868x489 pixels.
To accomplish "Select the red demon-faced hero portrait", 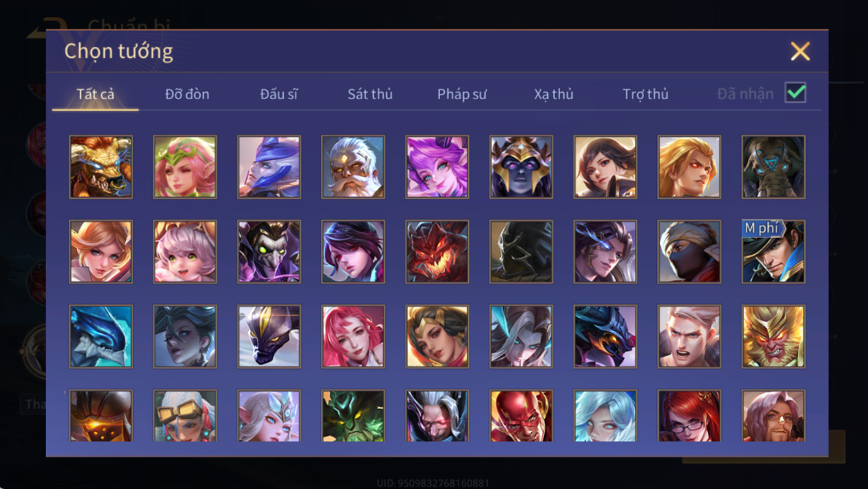I will [x=437, y=251].
